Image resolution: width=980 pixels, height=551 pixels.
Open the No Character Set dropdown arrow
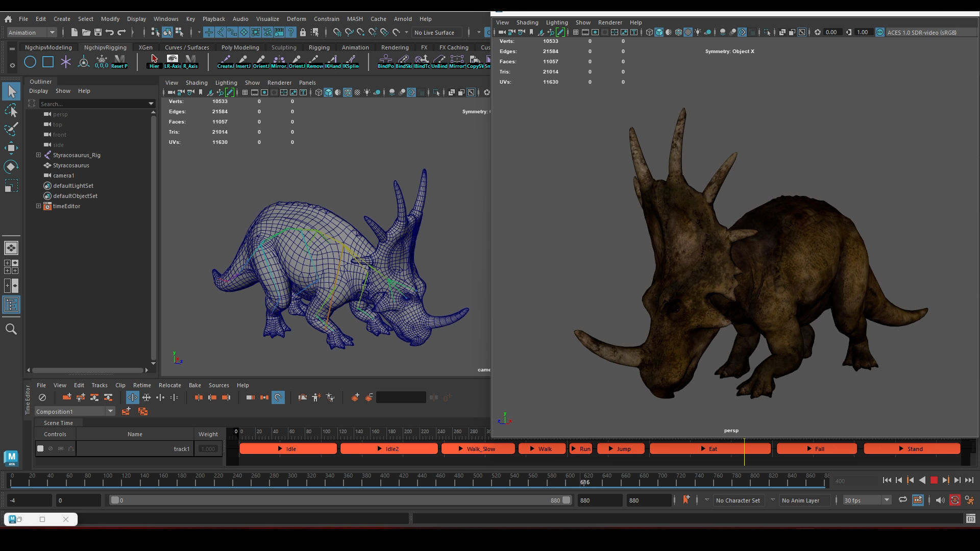(x=707, y=500)
